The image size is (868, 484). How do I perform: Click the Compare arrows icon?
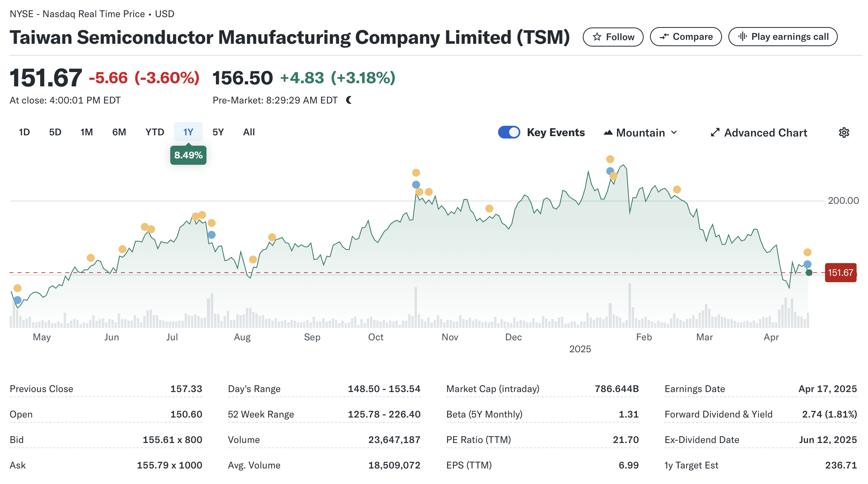click(x=664, y=37)
